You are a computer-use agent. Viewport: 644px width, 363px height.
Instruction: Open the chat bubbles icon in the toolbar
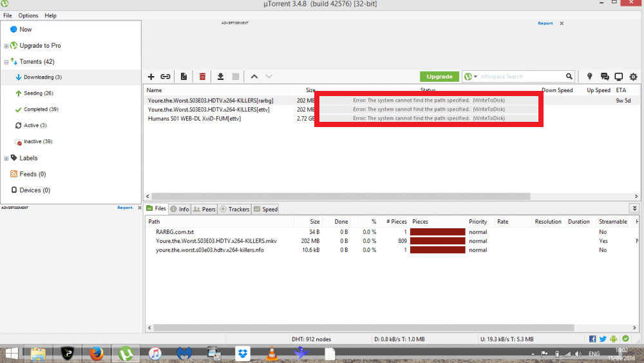(605, 77)
